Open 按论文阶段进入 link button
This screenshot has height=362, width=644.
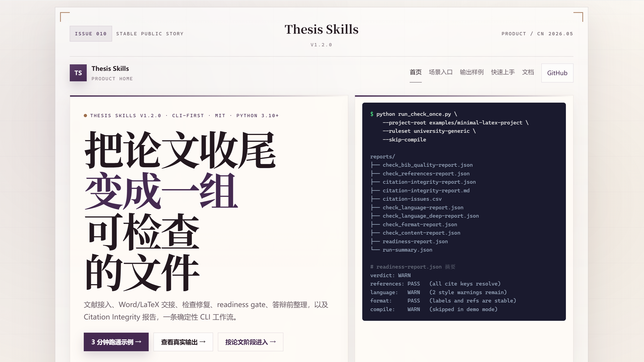coord(250,342)
